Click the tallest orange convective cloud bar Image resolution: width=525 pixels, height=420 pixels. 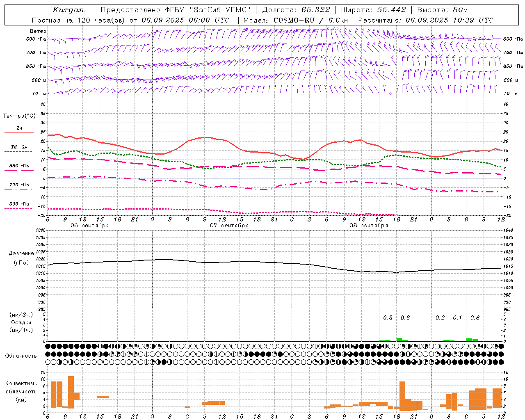pyautogui.click(x=71, y=392)
